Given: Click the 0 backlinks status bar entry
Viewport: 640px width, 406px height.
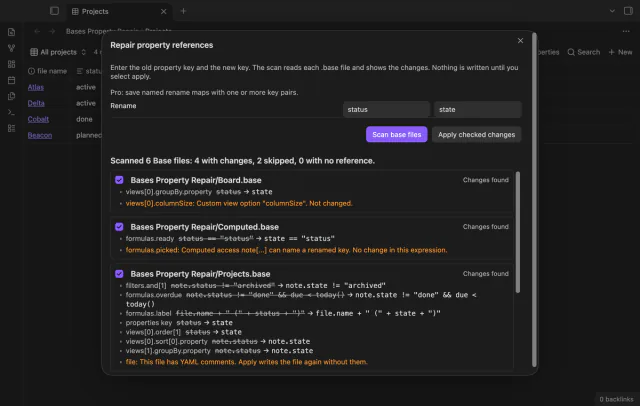Looking at the screenshot, I should click(x=616, y=399).
